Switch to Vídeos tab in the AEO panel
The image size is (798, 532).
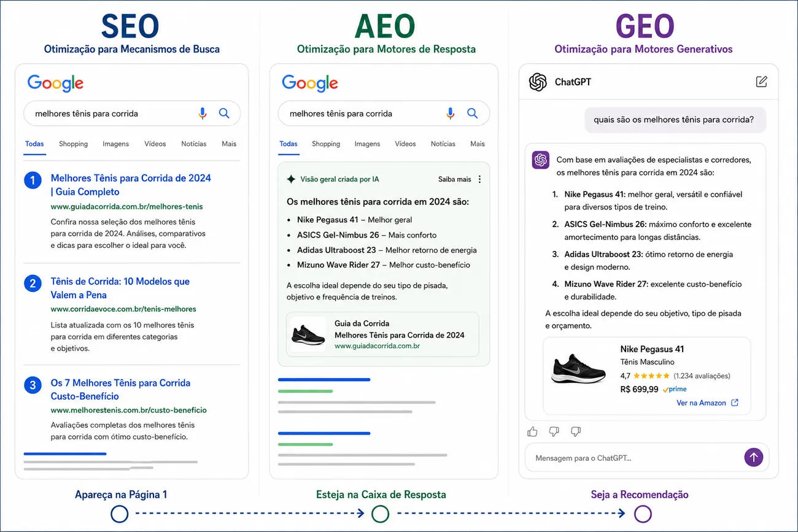[x=406, y=144]
